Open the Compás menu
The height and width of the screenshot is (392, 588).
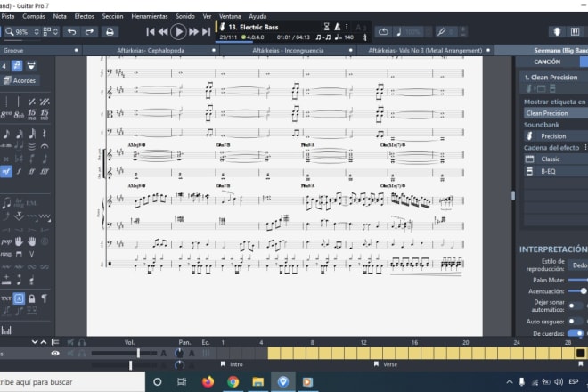coord(33,17)
